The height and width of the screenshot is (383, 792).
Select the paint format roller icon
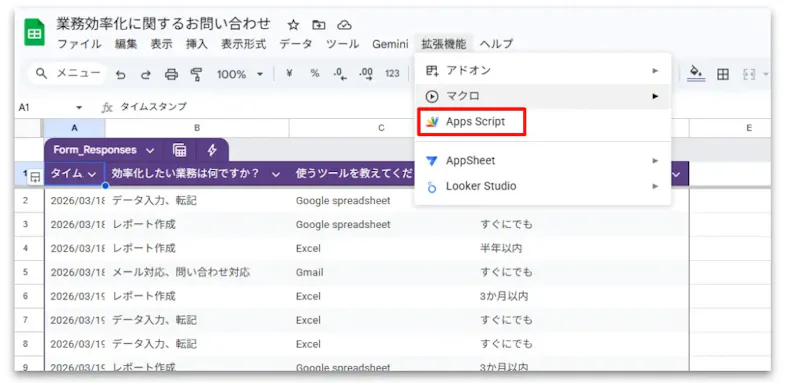(x=196, y=74)
